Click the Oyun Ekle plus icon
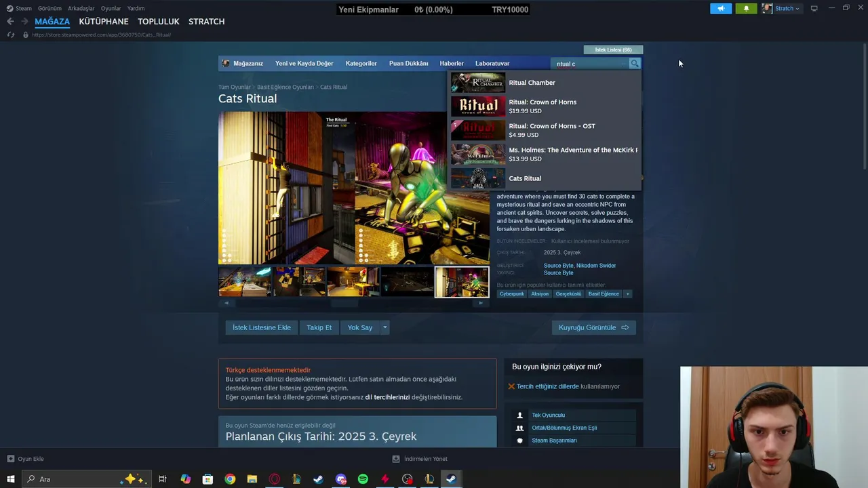 click(10, 459)
